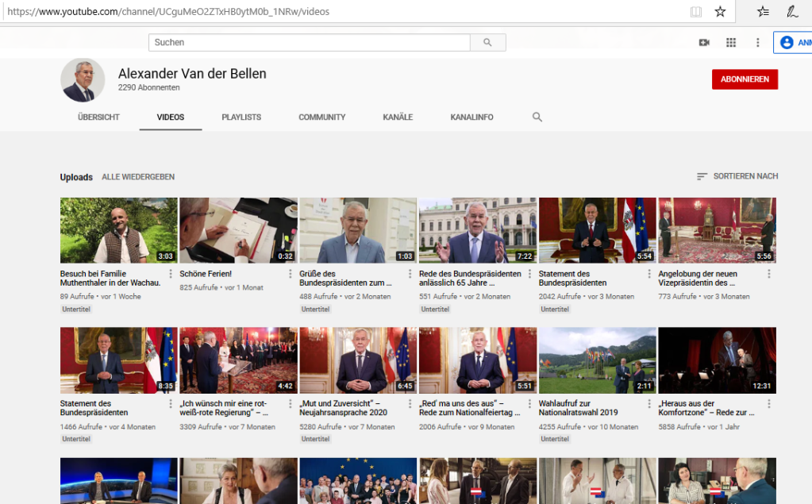
Task: Open the browser favorites list icon
Action: point(763,11)
